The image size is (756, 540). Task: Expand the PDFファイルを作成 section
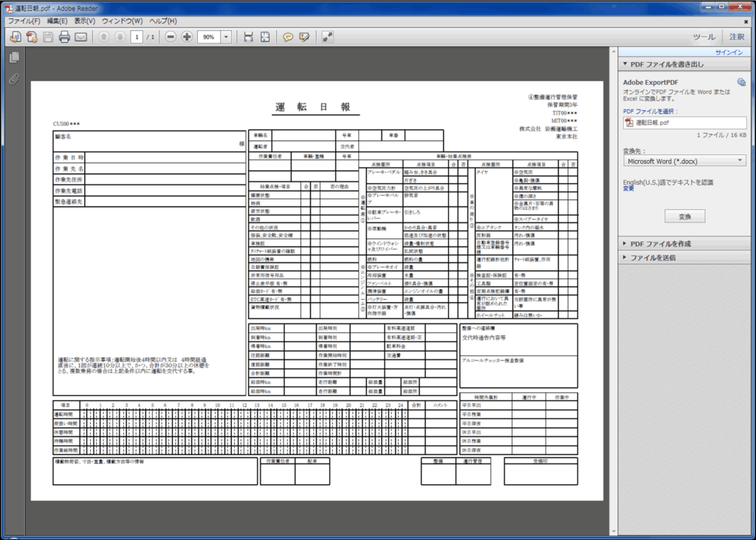tap(660, 243)
